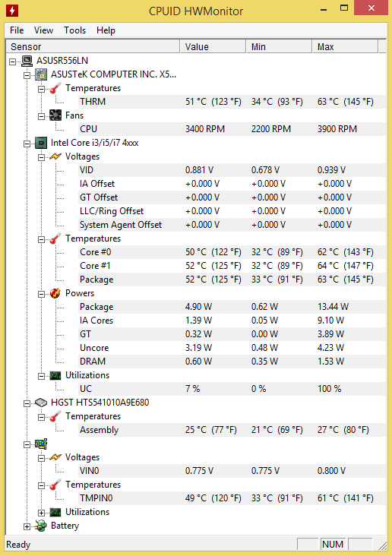Click the Intel Core processor icon

click(x=41, y=143)
